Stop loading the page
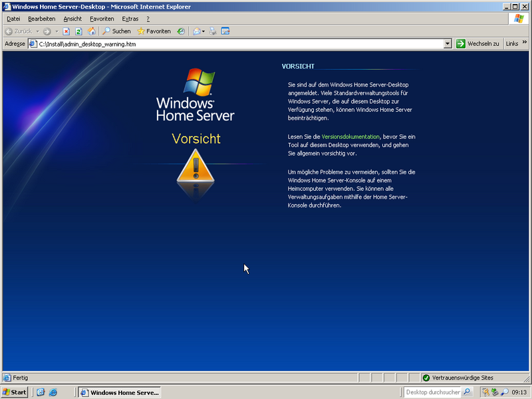This screenshot has height=399, width=532. pyautogui.click(x=66, y=31)
